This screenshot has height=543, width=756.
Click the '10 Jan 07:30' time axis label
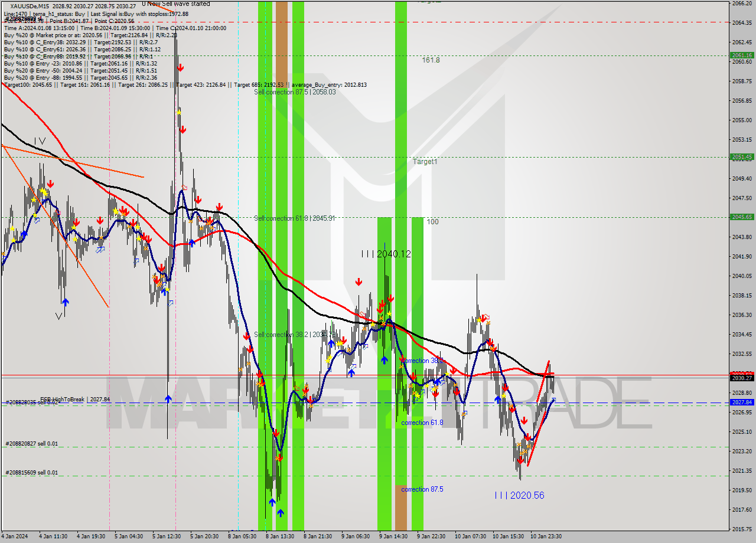(x=471, y=537)
